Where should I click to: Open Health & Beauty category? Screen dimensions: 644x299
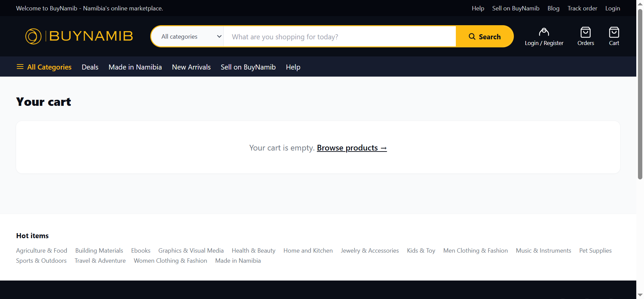pos(254,251)
